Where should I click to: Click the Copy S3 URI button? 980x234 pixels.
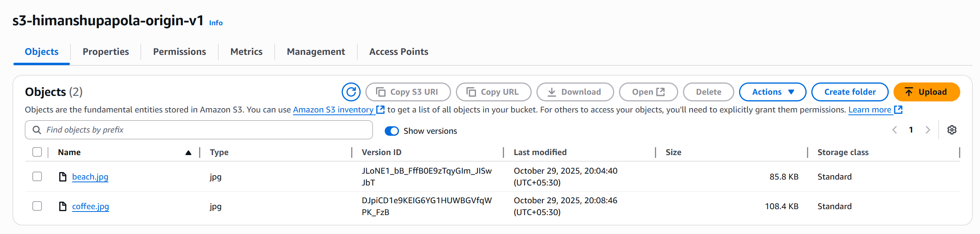pyautogui.click(x=408, y=92)
